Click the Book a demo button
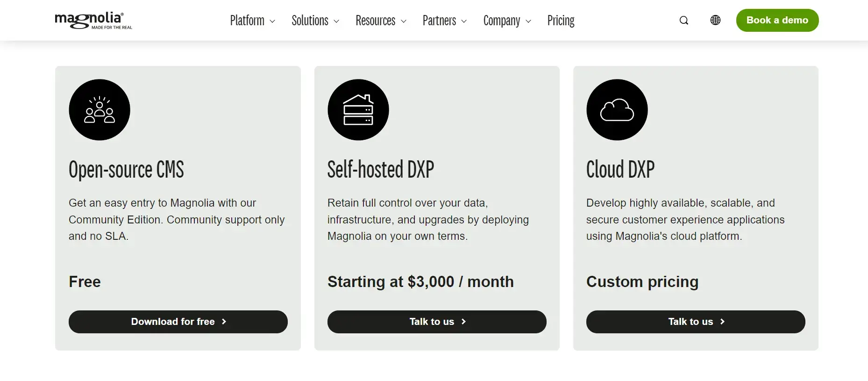This screenshot has width=868, height=381. [x=777, y=20]
